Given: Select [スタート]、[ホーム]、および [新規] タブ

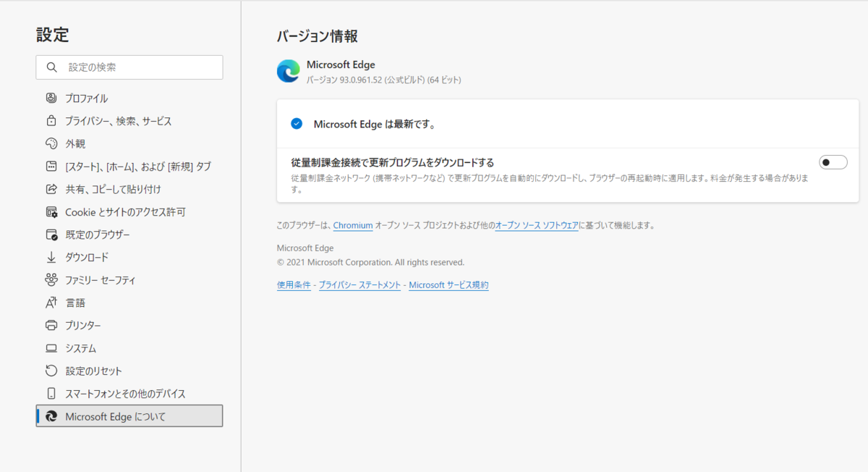Looking at the screenshot, I should [x=129, y=166].
